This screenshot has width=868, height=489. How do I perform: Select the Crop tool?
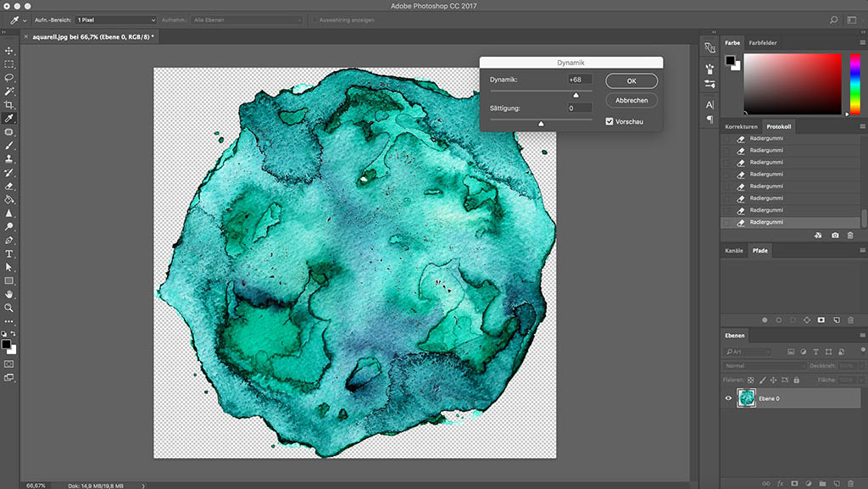click(x=9, y=104)
